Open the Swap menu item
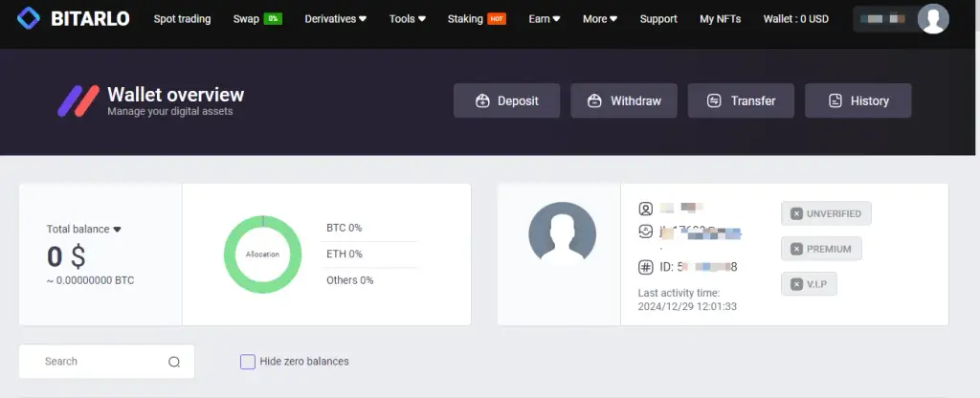980x398 pixels. [x=246, y=19]
